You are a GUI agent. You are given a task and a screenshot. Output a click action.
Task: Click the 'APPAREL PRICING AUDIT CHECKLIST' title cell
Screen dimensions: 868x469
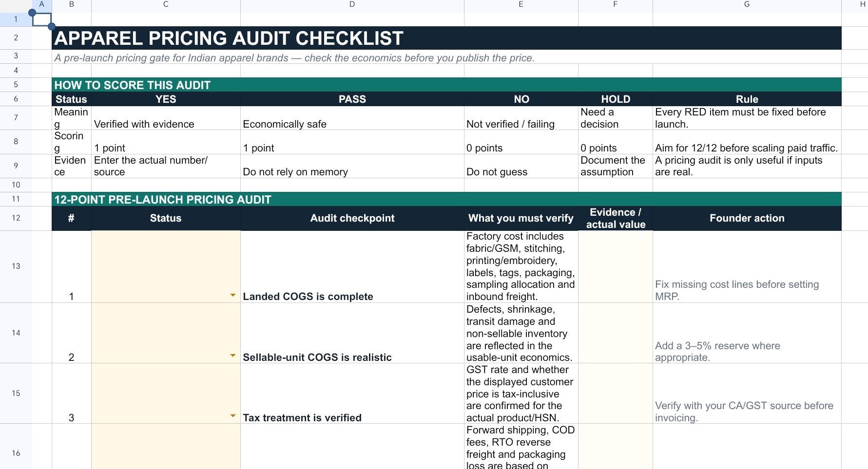pyautogui.click(x=446, y=38)
